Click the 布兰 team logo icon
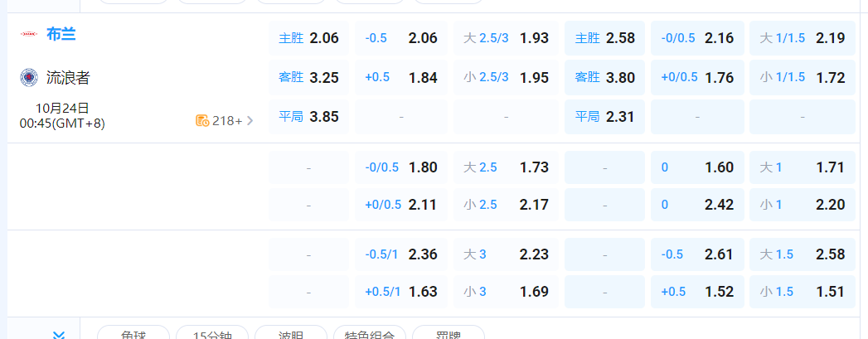 click(x=29, y=34)
